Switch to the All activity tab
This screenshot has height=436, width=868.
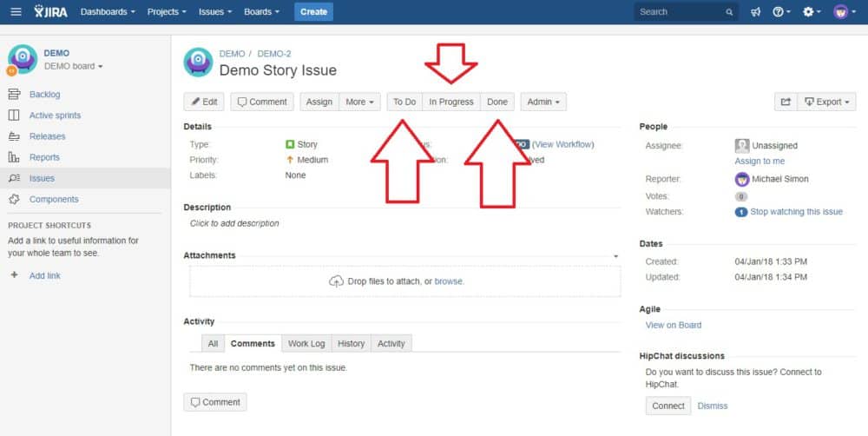tap(214, 343)
